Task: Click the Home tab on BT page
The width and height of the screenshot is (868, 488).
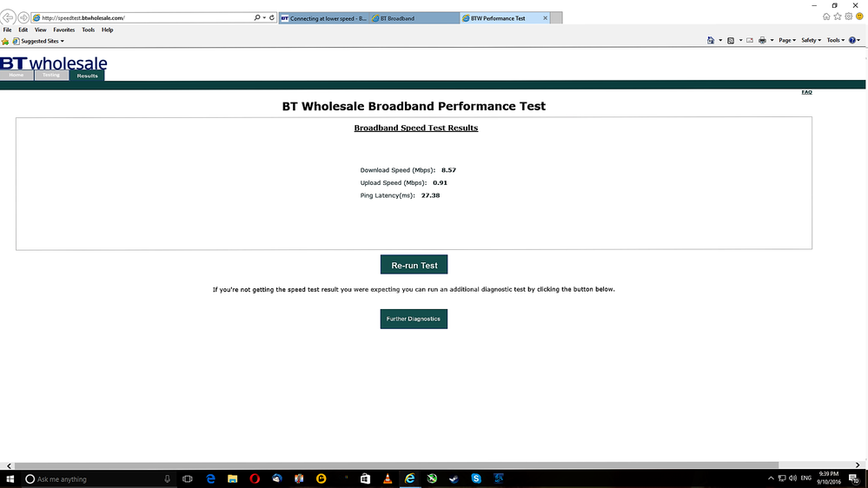Action: 17,76
